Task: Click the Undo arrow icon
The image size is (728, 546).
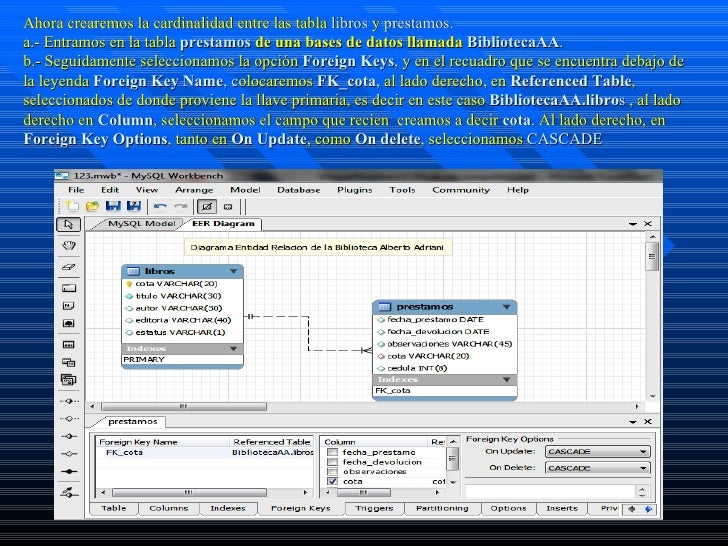Action: point(160,206)
